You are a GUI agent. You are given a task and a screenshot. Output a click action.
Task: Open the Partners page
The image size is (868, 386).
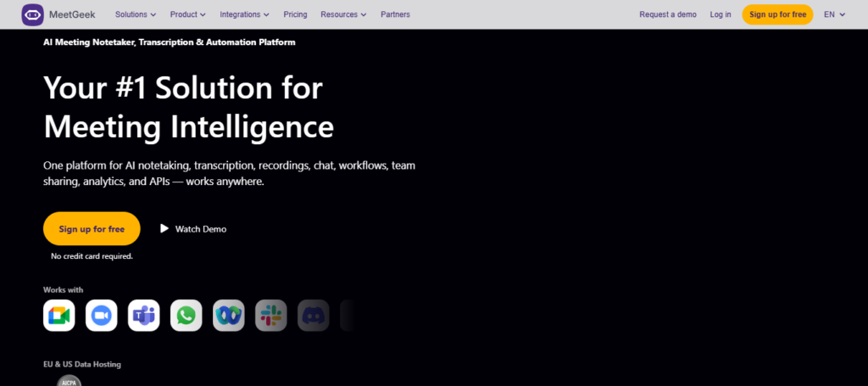point(395,14)
